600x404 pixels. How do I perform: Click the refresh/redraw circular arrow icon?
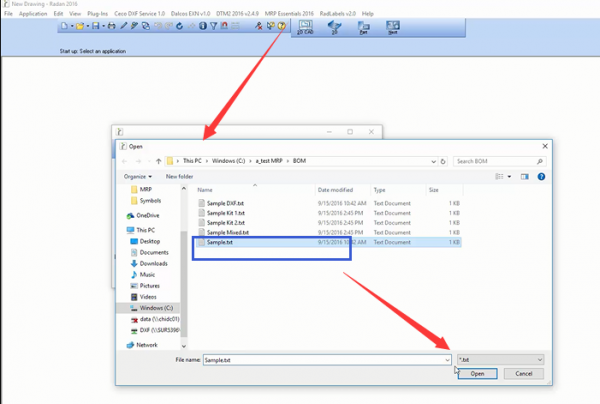click(179, 26)
